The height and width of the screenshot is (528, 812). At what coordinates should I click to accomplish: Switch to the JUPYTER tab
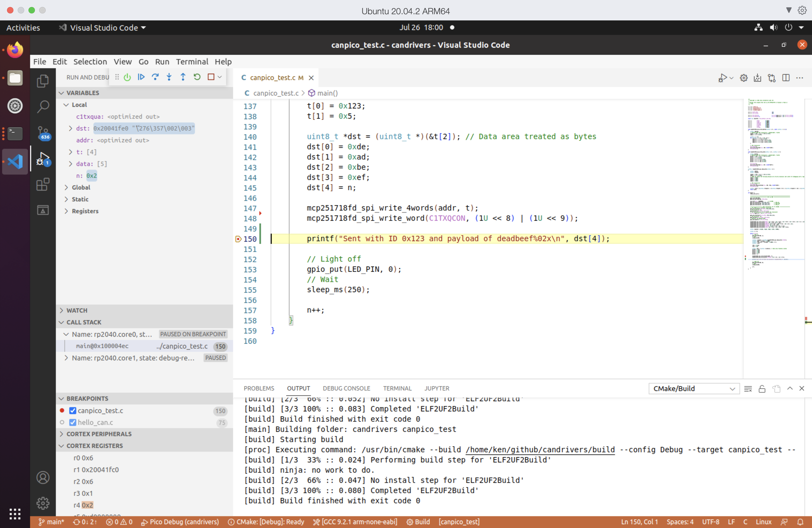click(437, 388)
